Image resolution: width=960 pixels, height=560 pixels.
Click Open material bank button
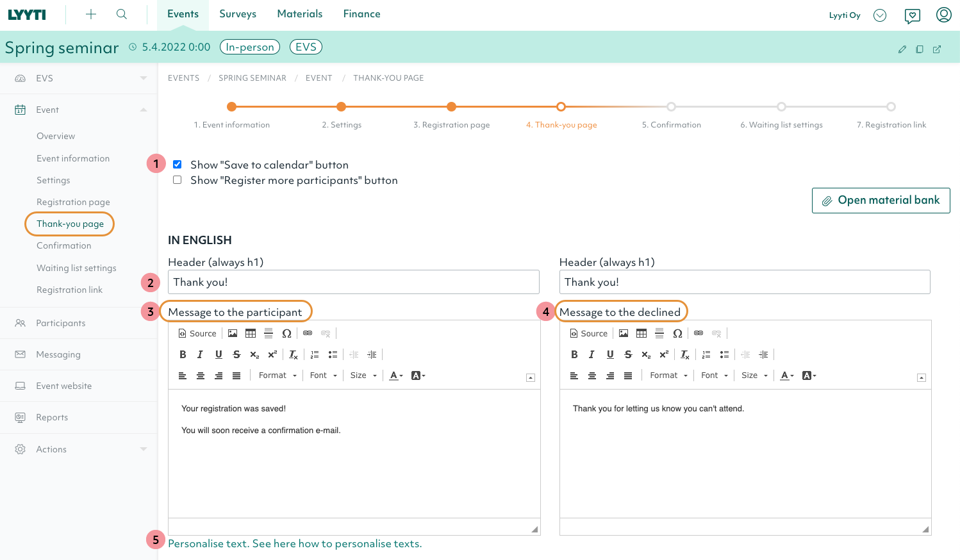pos(881,200)
